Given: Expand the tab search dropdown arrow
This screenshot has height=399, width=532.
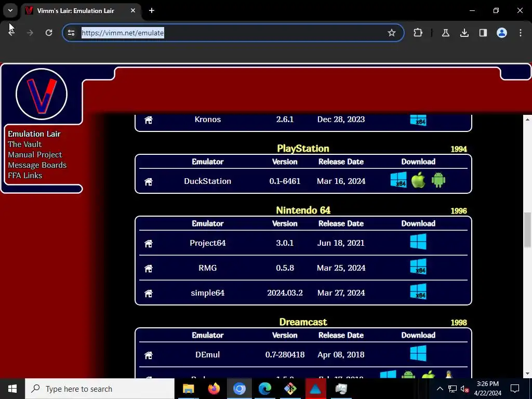Looking at the screenshot, I should (x=10, y=10).
